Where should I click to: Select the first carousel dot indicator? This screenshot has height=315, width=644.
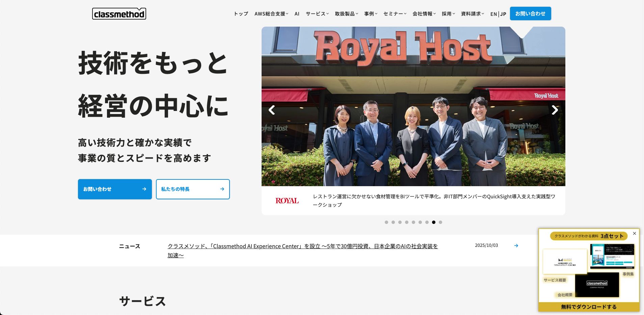(x=386, y=222)
